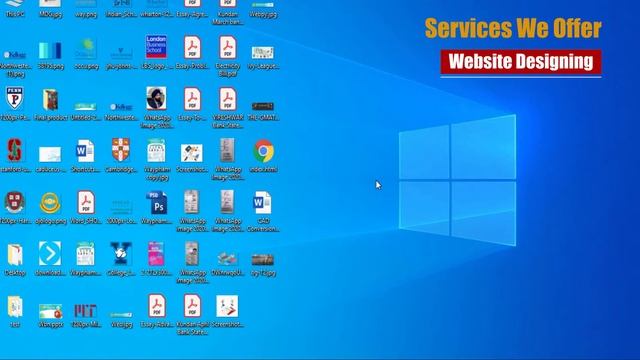This screenshot has height=360, width=640.
Task: Open the Photoshop PSD file
Action: click(157, 202)
